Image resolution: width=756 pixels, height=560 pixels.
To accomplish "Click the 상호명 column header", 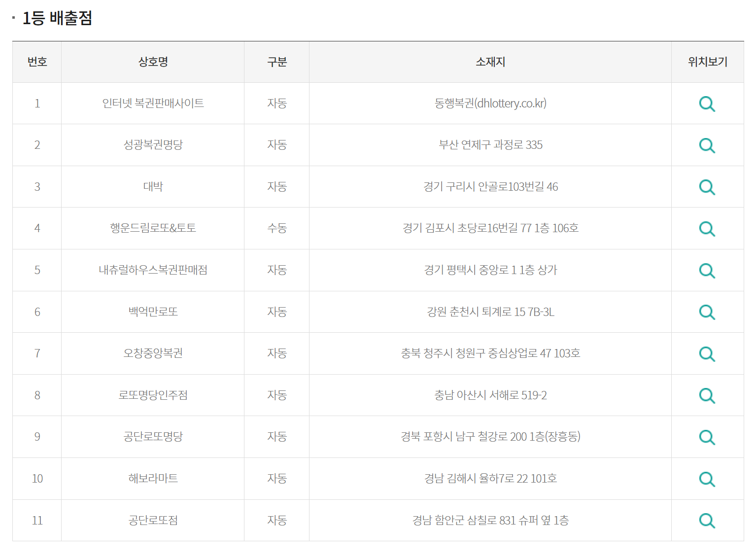I will pyautogui.click(x=152, y=62).
